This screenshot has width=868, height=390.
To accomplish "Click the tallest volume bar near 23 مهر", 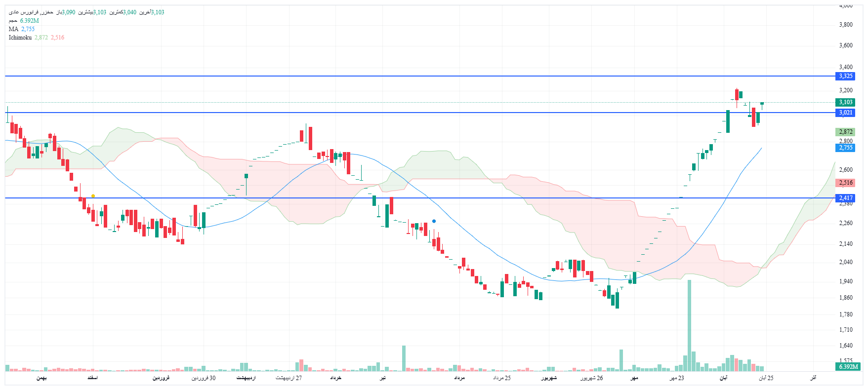I will click(689, 326).
